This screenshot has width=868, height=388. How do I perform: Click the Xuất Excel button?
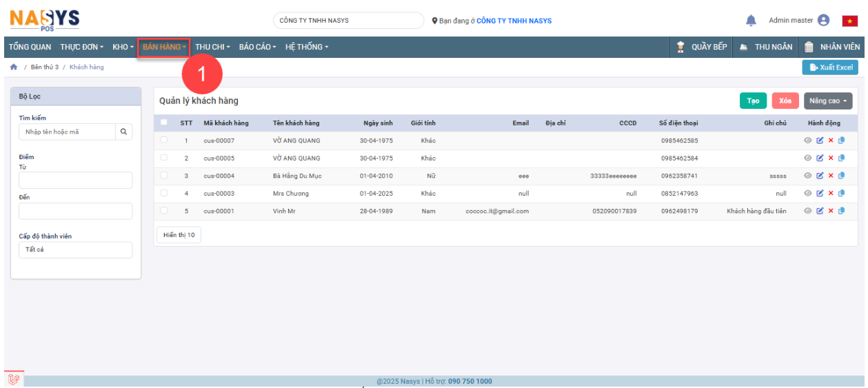point(831,68)
